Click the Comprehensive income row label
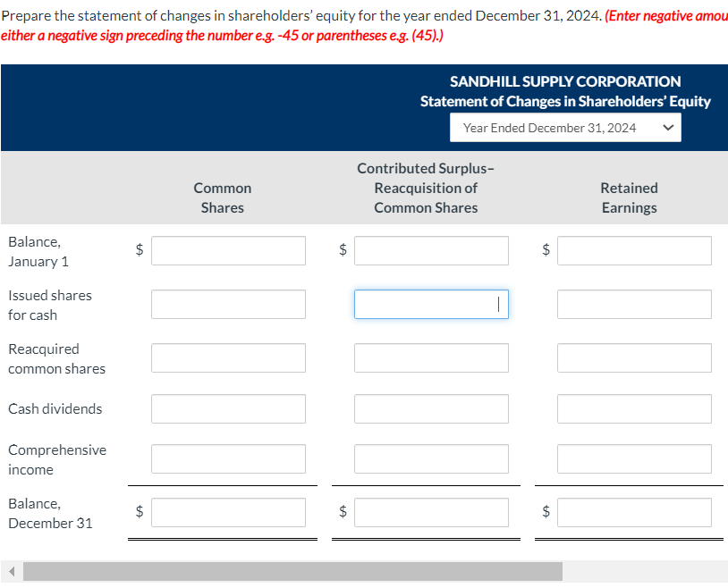This screenshot has height=588, width=728. point(57,459)
